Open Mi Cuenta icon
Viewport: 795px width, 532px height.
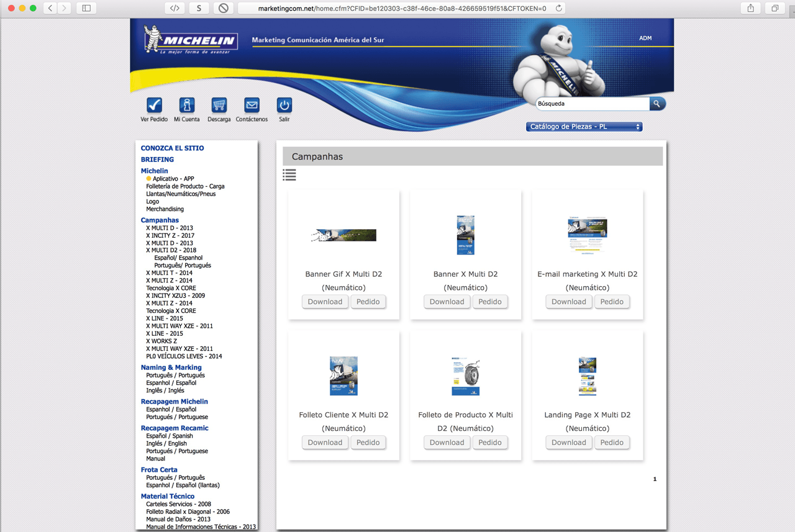(x=187, y=105)
